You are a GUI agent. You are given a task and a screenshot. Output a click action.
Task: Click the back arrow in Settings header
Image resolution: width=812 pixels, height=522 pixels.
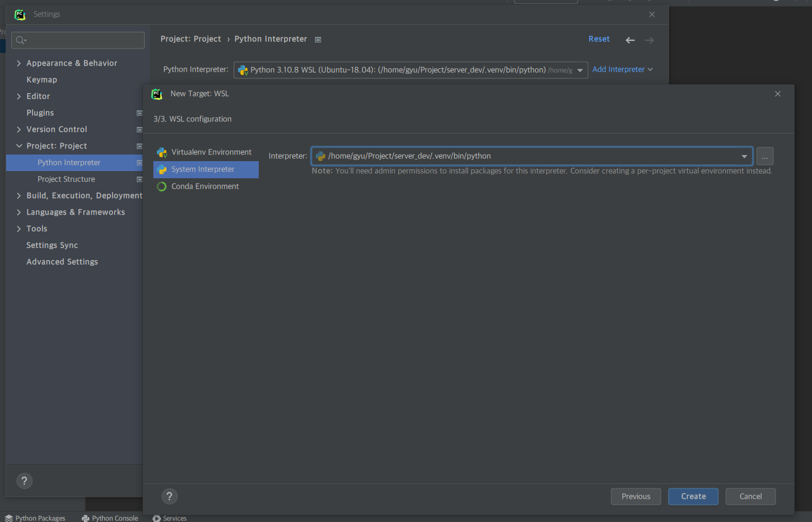pos(630,40)
